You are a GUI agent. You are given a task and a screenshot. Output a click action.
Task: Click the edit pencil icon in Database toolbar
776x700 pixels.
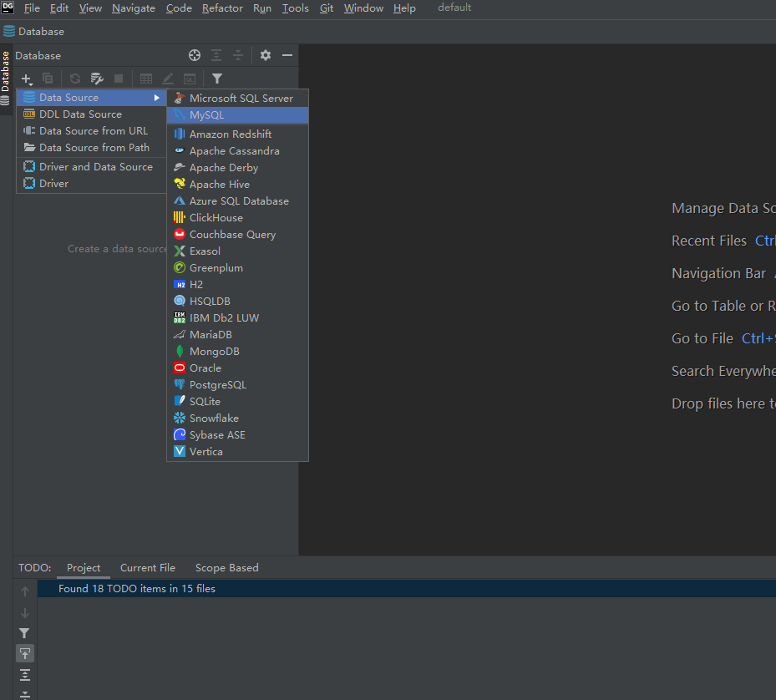168,79
